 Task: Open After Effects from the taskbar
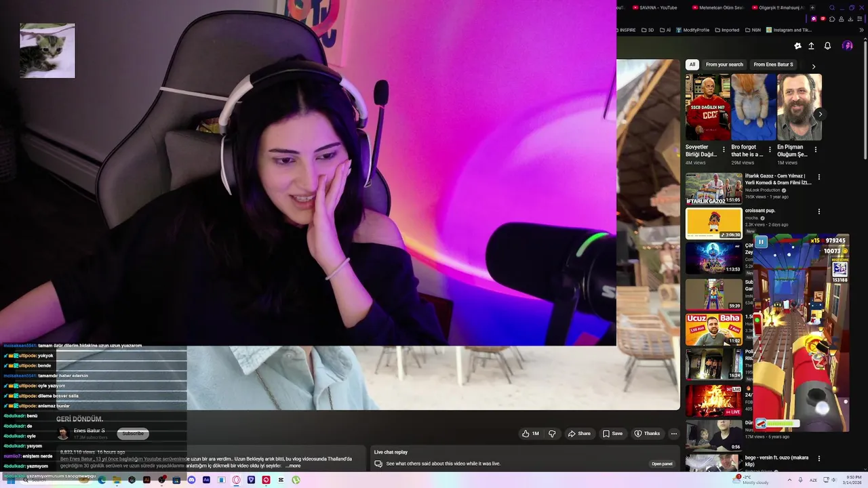[x=206, y=480]
